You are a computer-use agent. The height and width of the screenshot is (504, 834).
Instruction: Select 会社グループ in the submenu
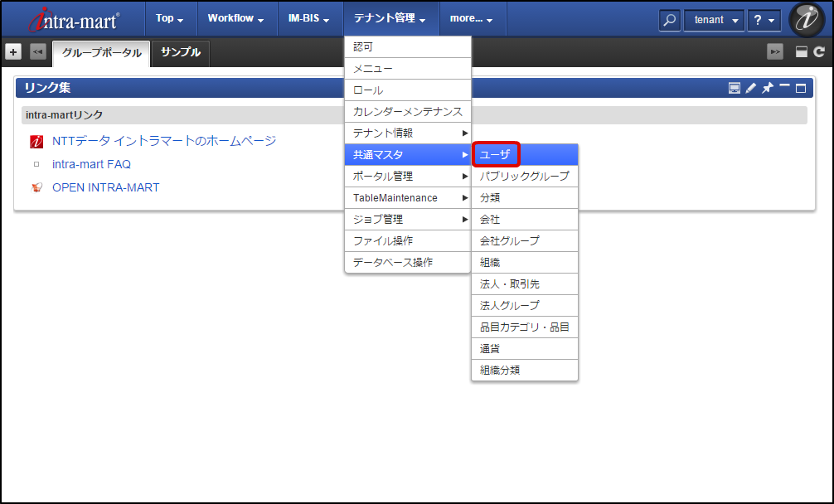(509, 240)
